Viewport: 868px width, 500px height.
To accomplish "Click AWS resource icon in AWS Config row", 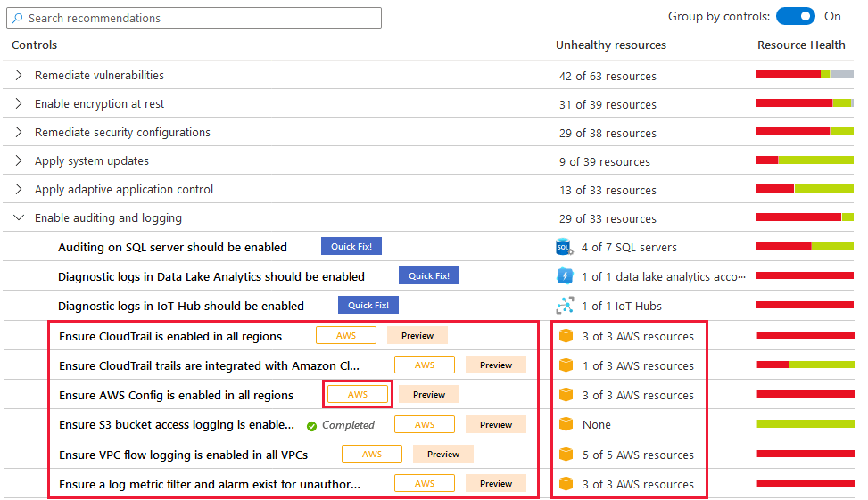I will point(566,394).
